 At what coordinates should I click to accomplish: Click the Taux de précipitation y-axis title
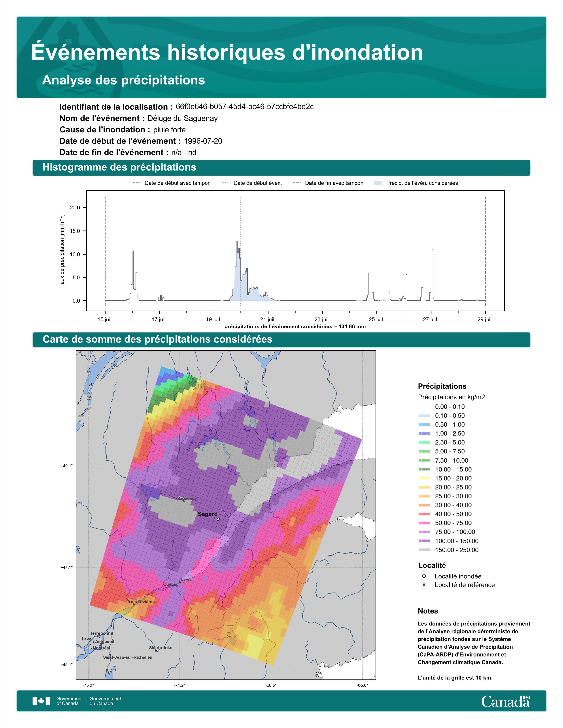(x=62, y=251)
